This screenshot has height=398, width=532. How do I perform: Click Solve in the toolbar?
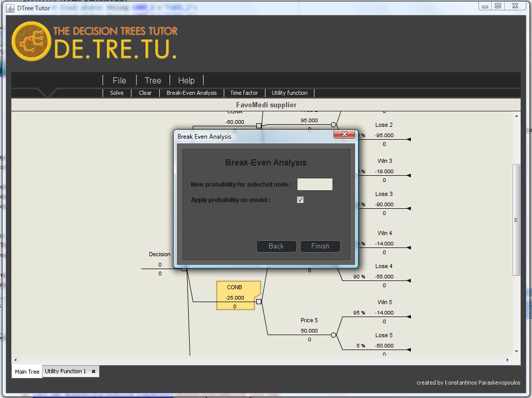click(x=117, y=93)
